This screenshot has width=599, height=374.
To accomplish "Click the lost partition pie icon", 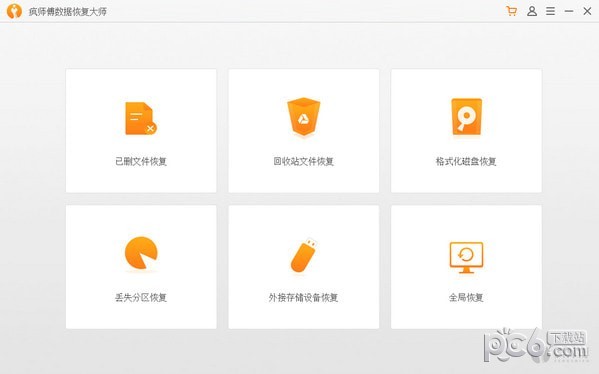I will click(141, 253).
